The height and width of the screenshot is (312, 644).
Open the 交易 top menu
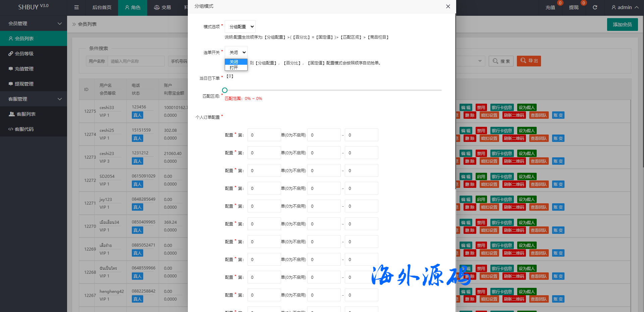point(162,7)
